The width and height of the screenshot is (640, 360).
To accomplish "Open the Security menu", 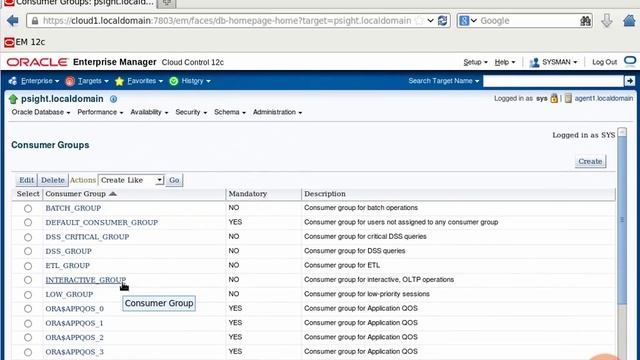I will coord(191,112).
